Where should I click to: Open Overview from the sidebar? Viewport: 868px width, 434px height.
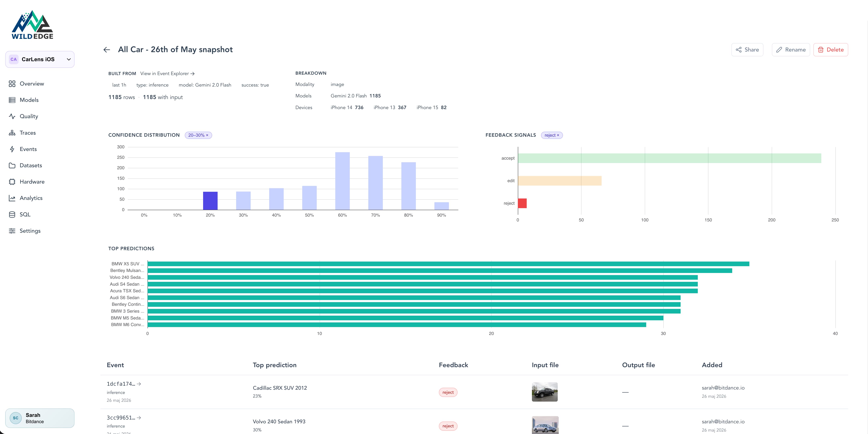pos(32,84)
